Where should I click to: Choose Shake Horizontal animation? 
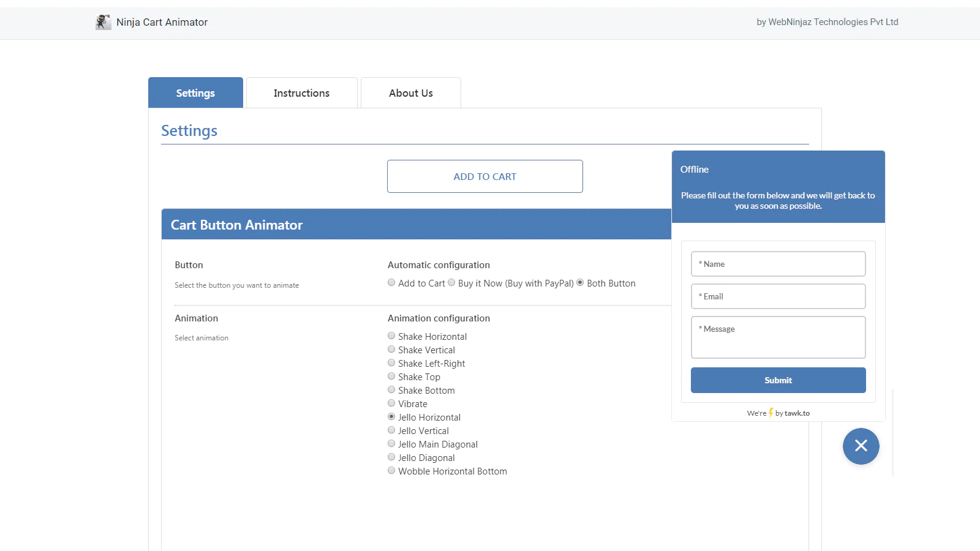(x=391, y=336)
